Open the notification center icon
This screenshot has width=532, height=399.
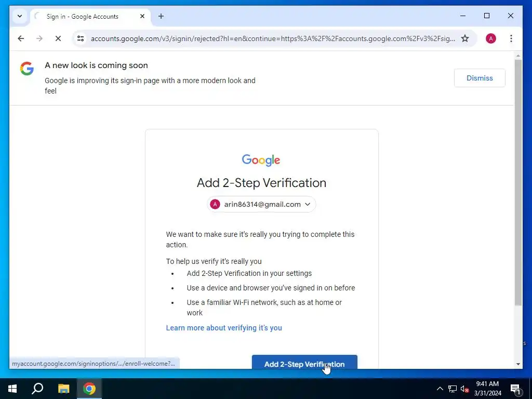pyautogui.click(x=515, y=389)
